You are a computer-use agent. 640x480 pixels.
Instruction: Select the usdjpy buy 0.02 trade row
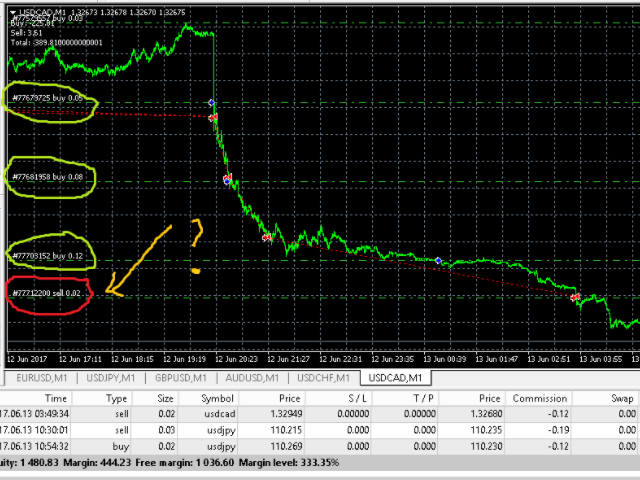(320, 447)
